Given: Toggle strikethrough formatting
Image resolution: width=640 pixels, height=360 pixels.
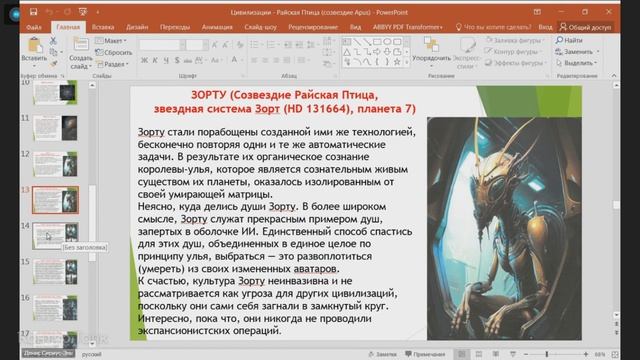Looking at the screenshot, I should click(188, 60).
